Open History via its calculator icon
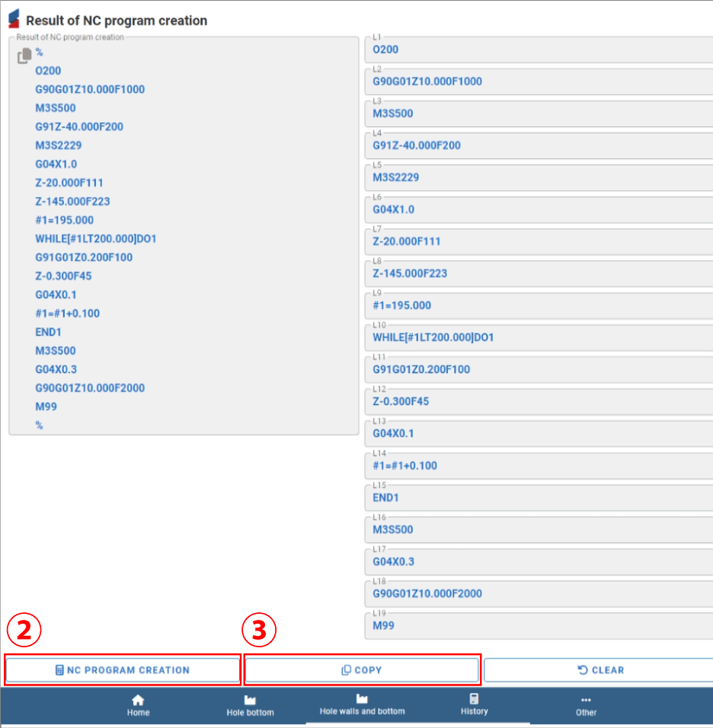Viewport: 713px width, 728px height. click(474, 698)
